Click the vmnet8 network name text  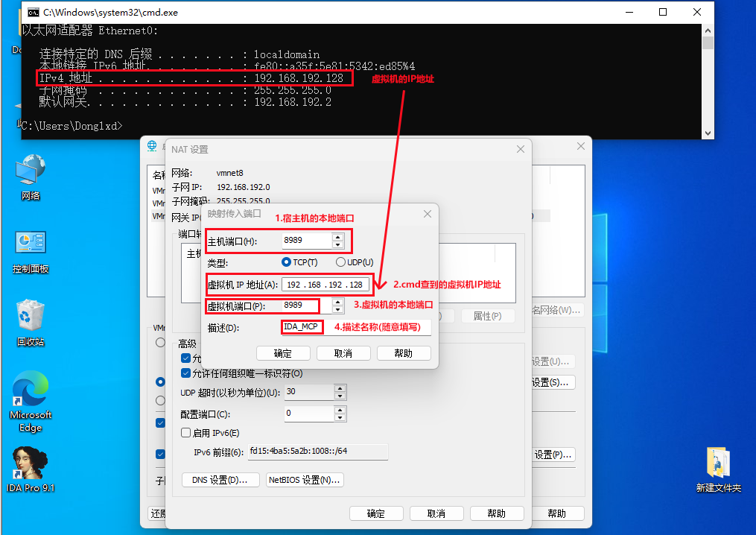tap(230, 173)
